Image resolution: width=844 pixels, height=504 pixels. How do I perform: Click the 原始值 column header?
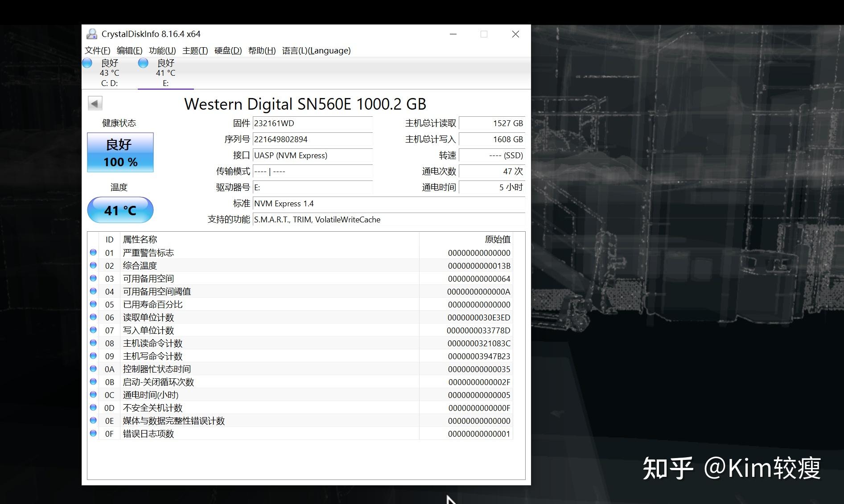pos(466,239)
